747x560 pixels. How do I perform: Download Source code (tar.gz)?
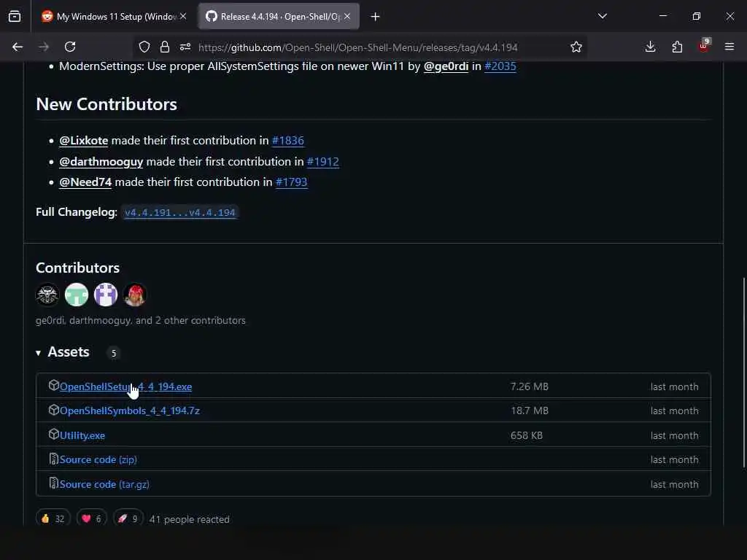click(x=104, y=484)
